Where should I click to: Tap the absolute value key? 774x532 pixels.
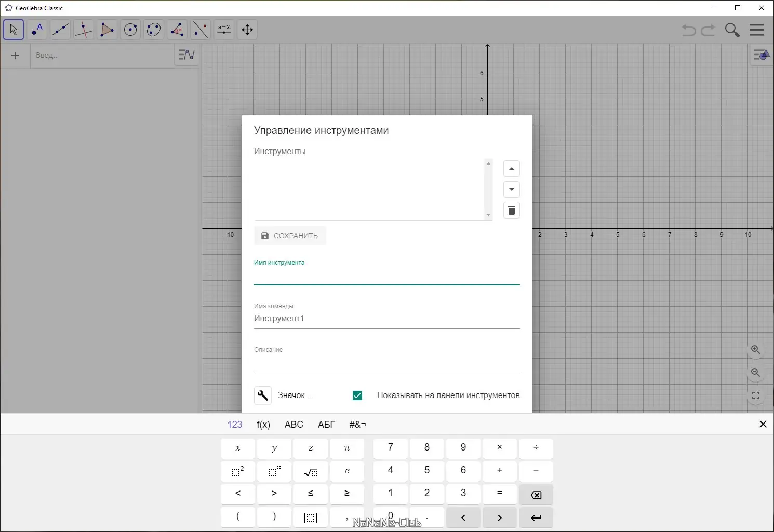[311, 517]
